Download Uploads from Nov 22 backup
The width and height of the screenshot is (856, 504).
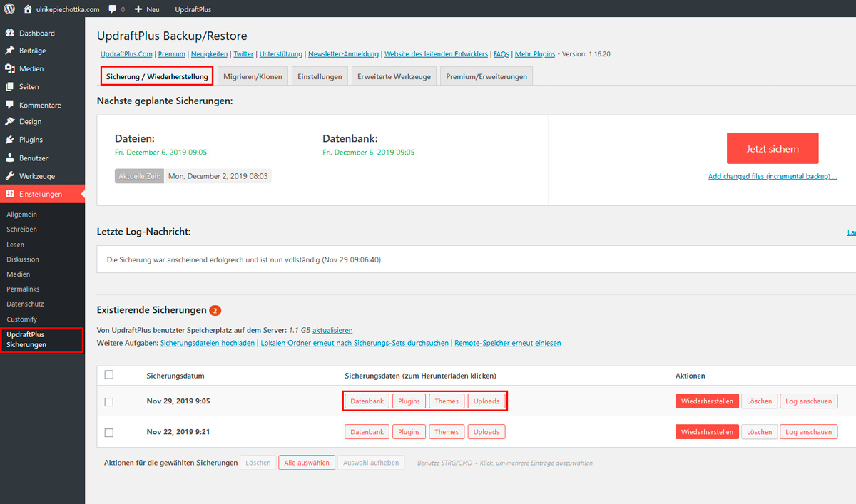coord(486,432)
